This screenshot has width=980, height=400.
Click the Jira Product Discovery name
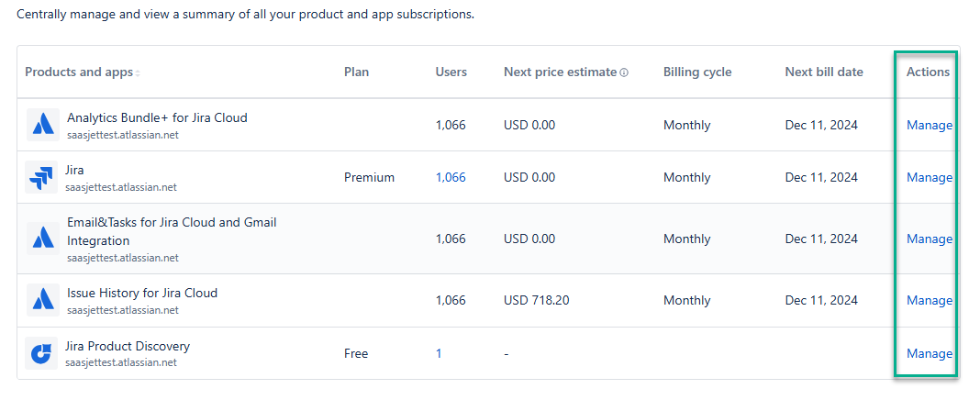tap(128, 346)
